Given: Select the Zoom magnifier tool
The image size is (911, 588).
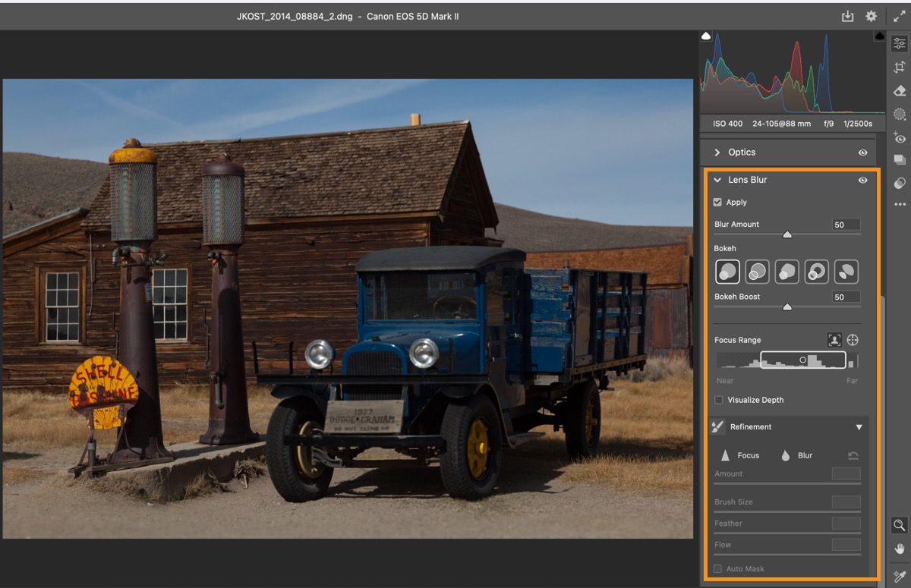Looking at the screenshot, I should (x=900, y=525).
